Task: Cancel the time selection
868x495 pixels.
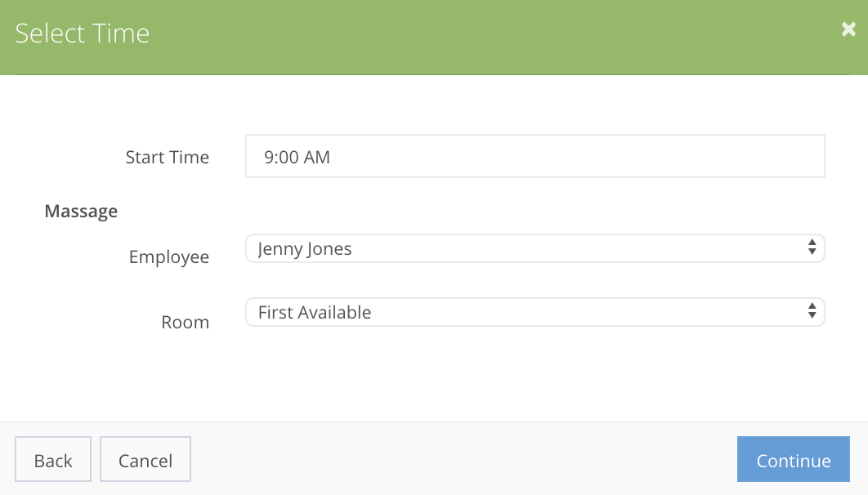Action: click(x=145, y=459)
